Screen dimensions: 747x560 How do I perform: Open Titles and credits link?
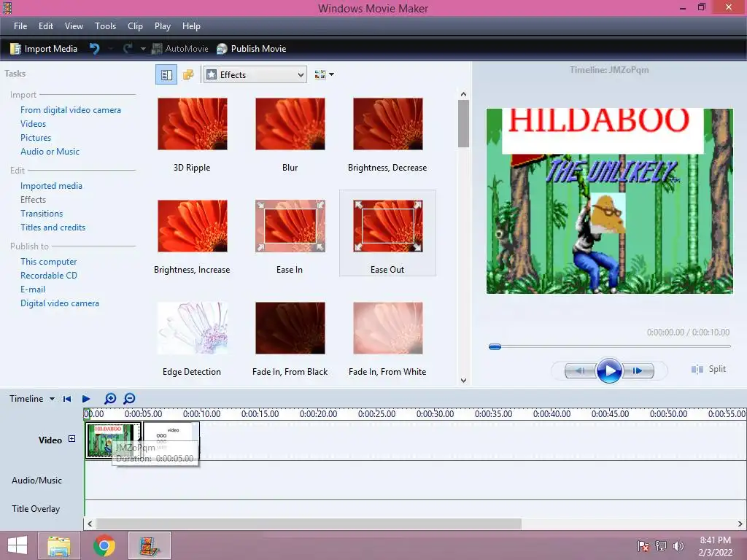pyautogui.click(x=53, y=227)
